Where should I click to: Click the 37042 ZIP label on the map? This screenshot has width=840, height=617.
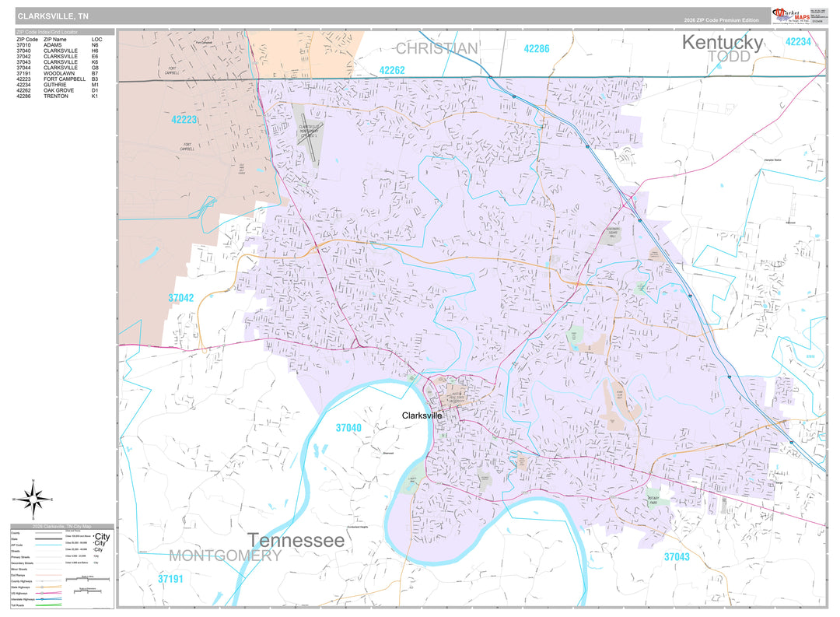click(x=181, y=298)
